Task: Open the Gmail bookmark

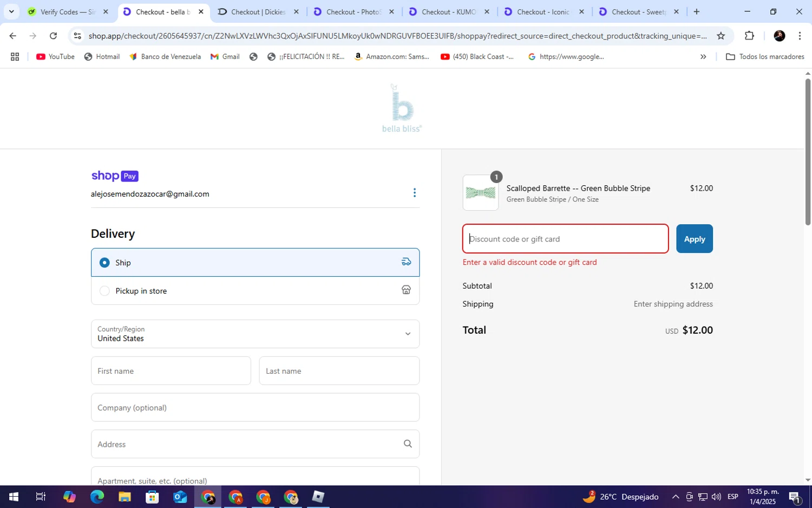Action: 225,56
